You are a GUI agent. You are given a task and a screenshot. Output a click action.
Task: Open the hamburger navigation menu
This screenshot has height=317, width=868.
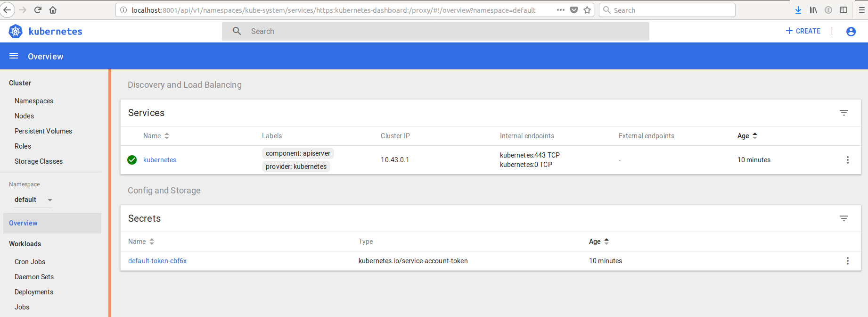tap(14, 56)
